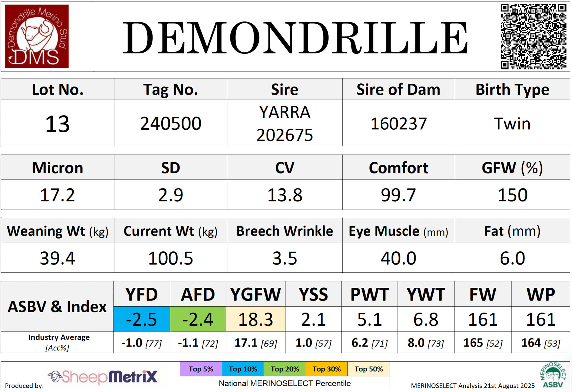This screenshot has width=572, height=392.
Task: Click the Demondrille Merino Stud DMS logo
Action: click(x=37, y=36)
